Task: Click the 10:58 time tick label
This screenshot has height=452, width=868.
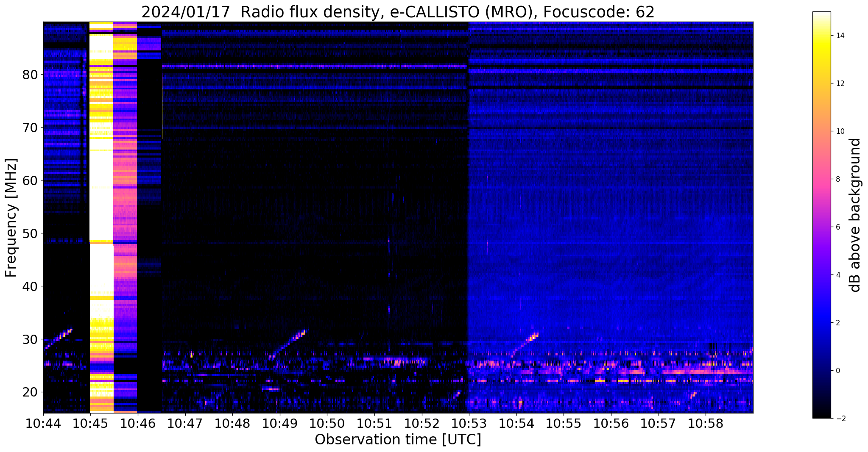Action: (x=706, y=423)
